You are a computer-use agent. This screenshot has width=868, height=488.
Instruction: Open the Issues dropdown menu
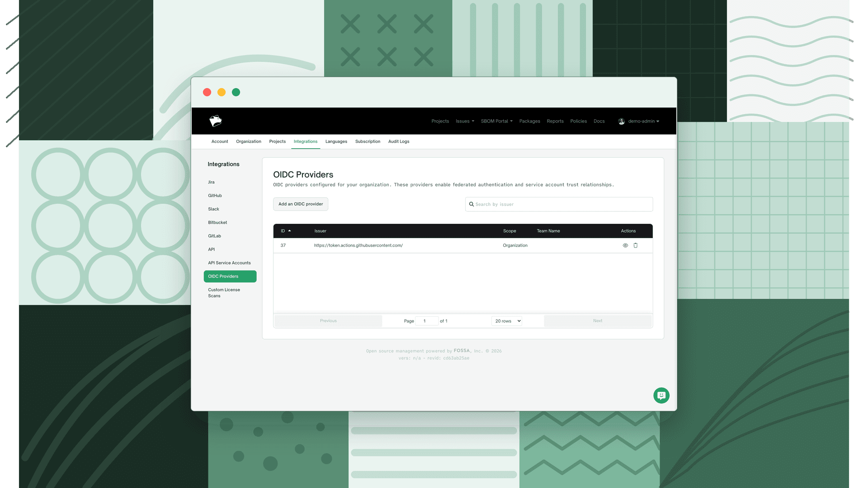pos(465,121)
